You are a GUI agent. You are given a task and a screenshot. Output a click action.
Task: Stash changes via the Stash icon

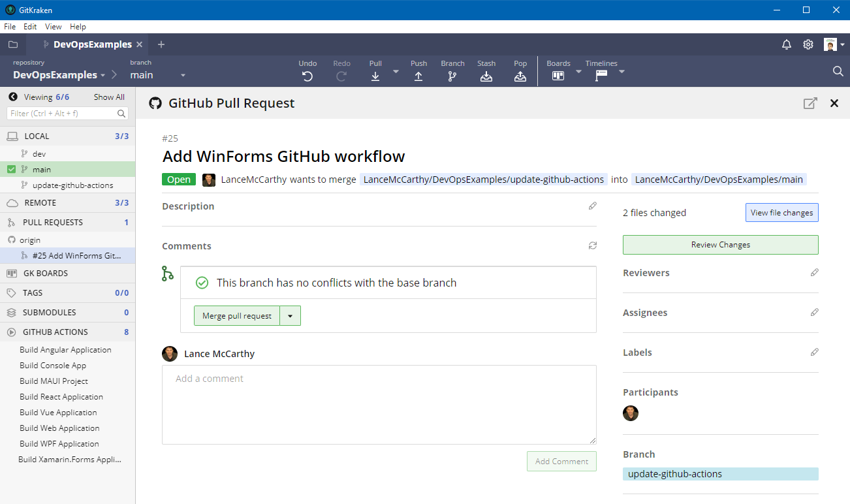486,76
